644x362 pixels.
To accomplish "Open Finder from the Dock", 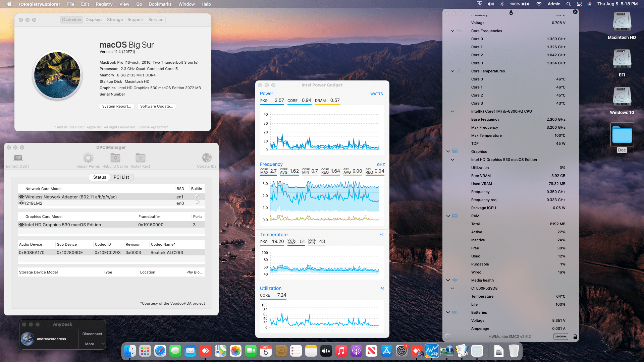I will (130, 351).
